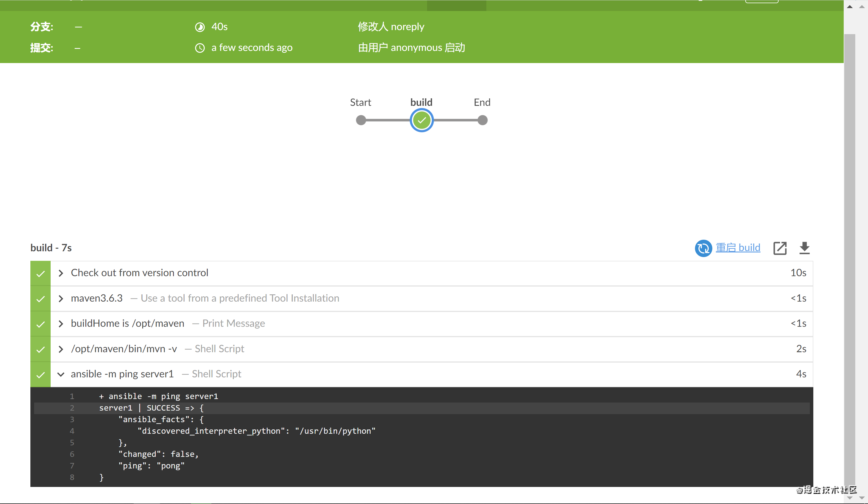Click the green build stage checkmark node

(x=422, y=120)
